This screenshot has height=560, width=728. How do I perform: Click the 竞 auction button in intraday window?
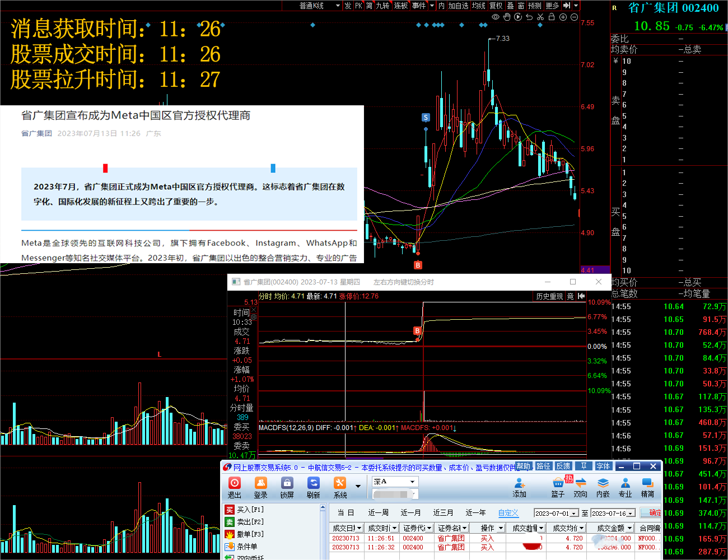570,296
